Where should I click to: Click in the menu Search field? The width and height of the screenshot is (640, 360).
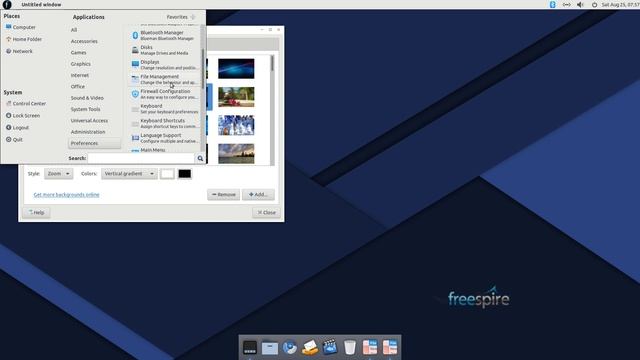coord(141,158)
